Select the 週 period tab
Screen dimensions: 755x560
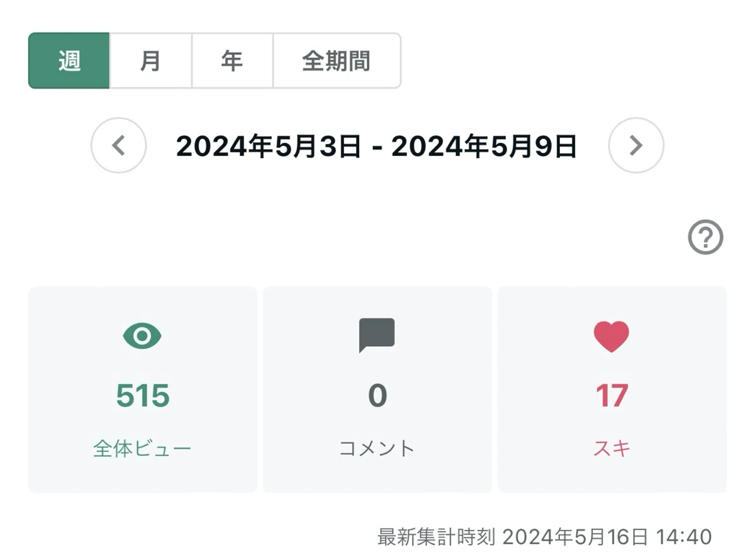[69, 61]
